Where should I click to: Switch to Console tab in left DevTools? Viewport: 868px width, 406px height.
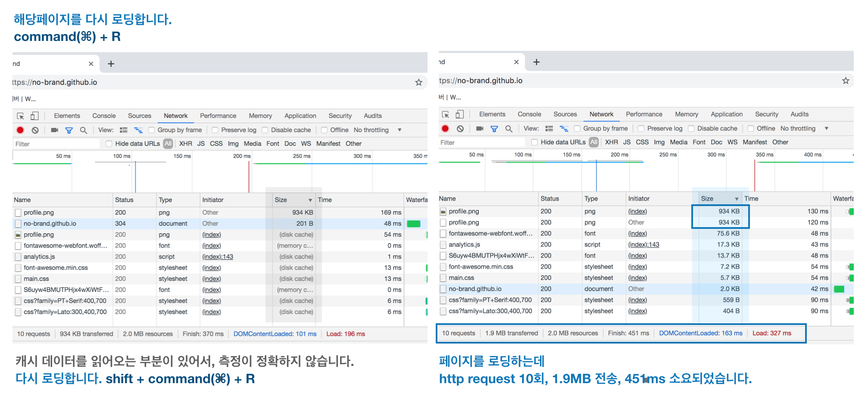[x=104, y=116]
